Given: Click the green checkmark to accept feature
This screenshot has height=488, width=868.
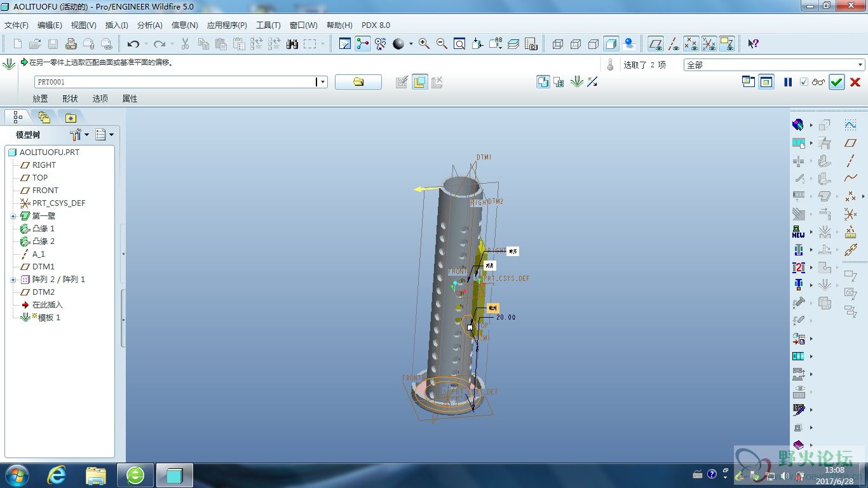Looking at the screenshot, I should click(x=837, y=82).
